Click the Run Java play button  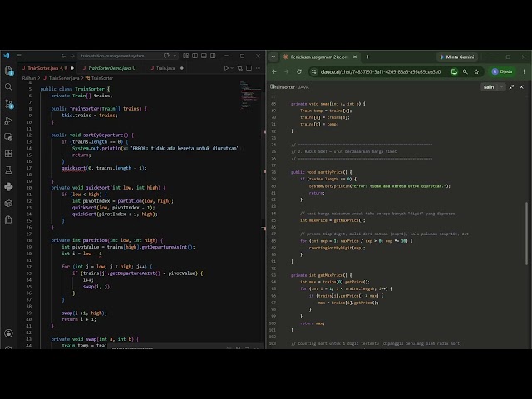pos(226,68)
